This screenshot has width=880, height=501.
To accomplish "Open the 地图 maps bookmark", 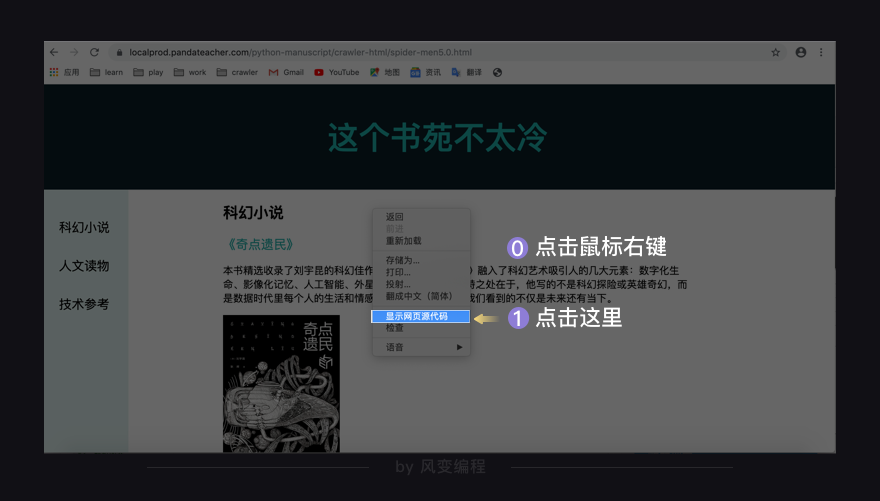I will click(x=385, y=72).
